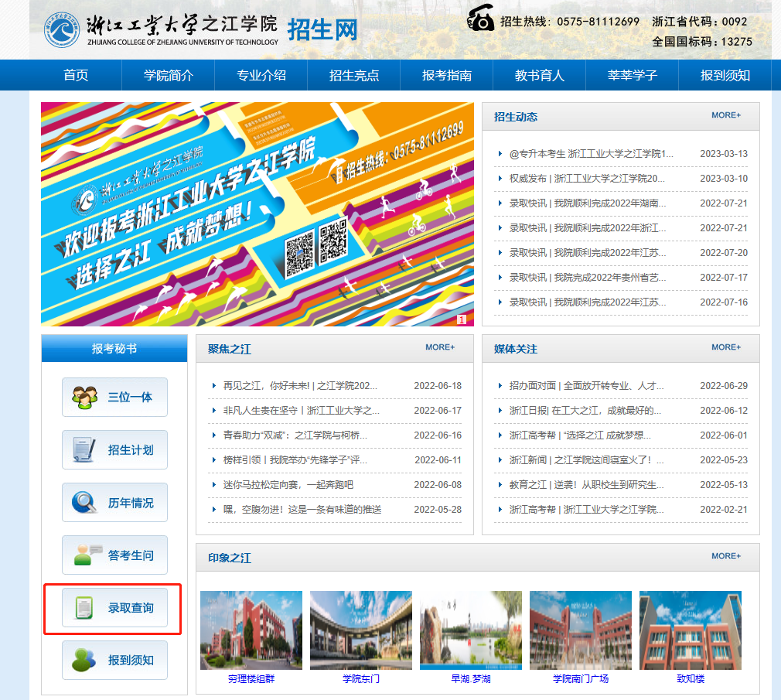Click the 招生计划 document icon
The width and height of the screenshot is (781, 700).
[84, 449]
